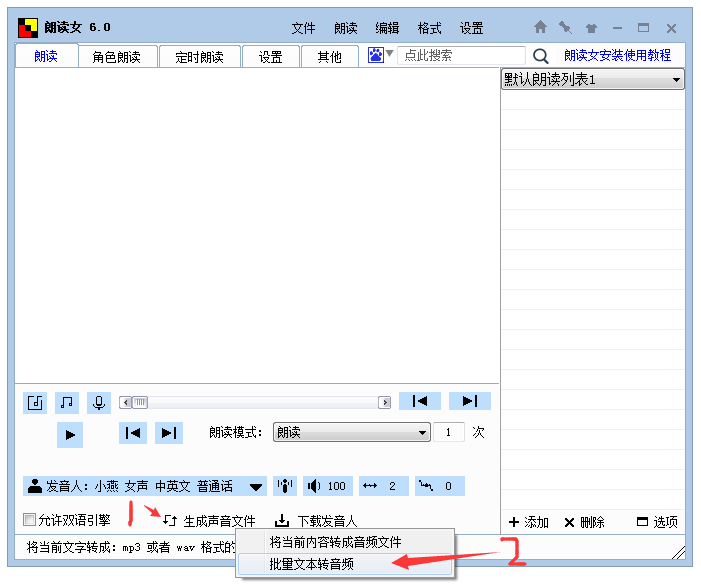This screenshot has width=701, height=585.
Task: Open the skin (shirt) icon
Action: pos(591,29)
